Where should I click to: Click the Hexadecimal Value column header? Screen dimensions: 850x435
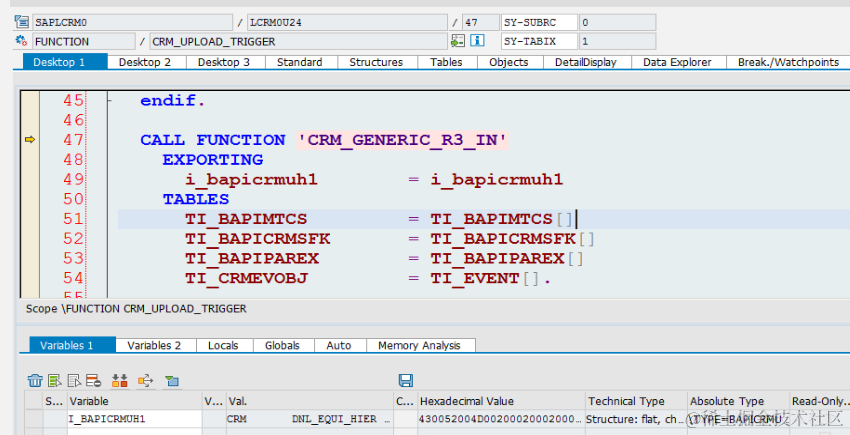pos(501,401)
